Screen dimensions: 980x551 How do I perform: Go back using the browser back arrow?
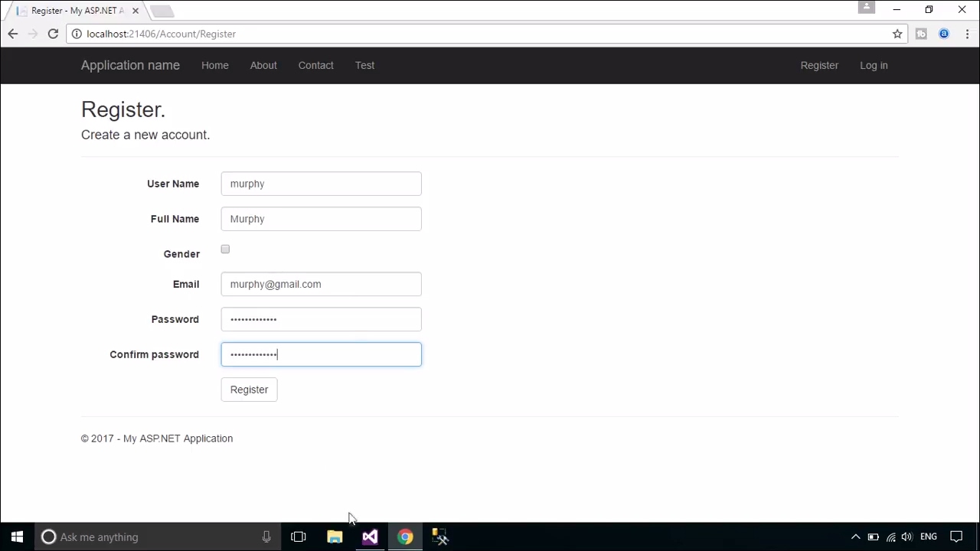coord(12,34)
